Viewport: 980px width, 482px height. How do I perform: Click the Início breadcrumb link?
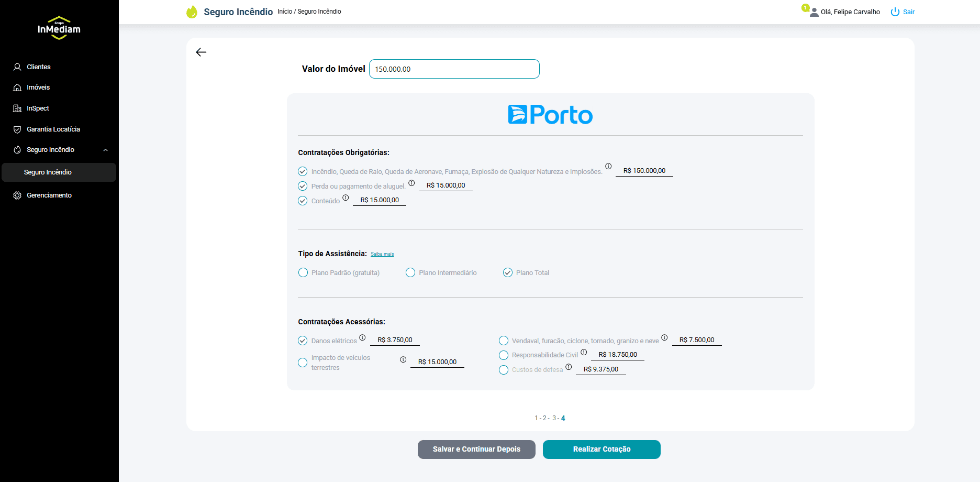[285, 12]
